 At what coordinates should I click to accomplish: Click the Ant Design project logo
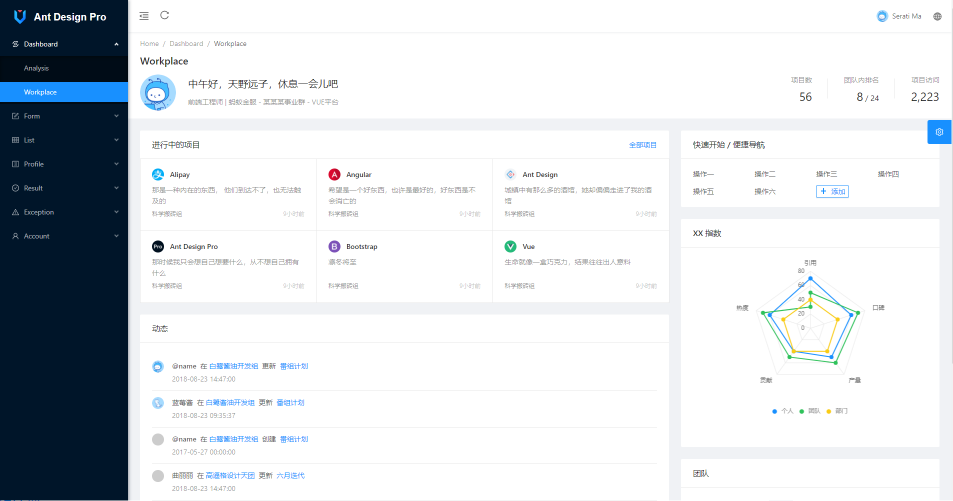pyautogui.click(x=511, y=174)
